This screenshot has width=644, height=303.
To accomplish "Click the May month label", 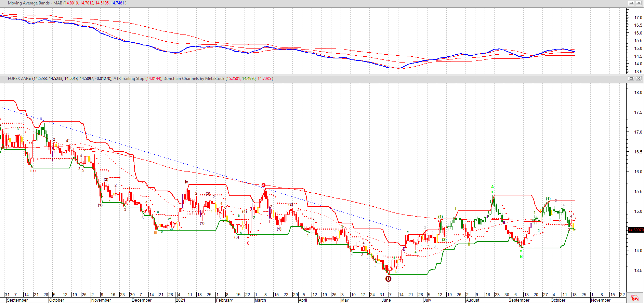I will [x=345, y=300].
